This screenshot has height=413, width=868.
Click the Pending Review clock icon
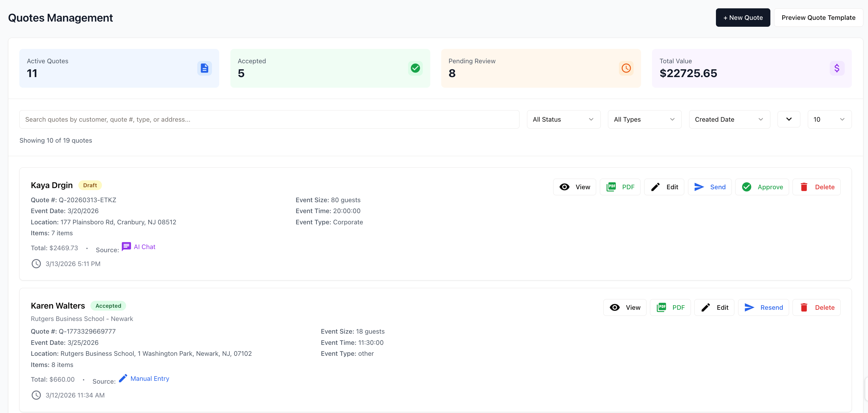pos(626,68)
